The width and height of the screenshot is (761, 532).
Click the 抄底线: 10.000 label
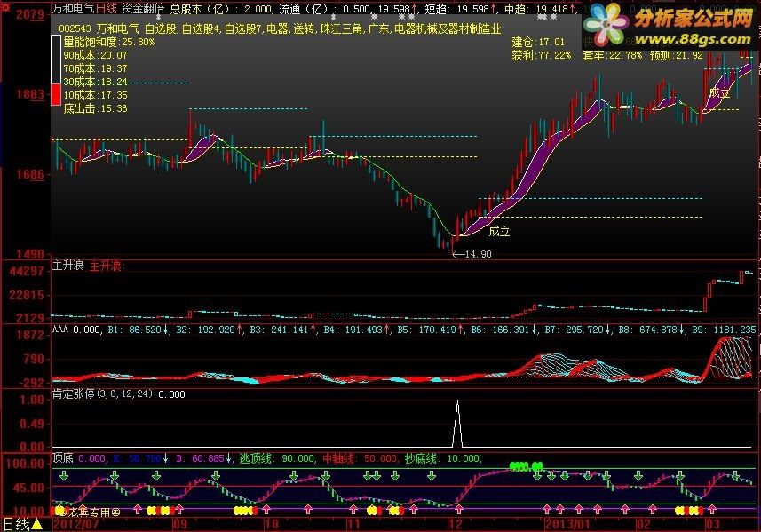[x=443, y=458]
